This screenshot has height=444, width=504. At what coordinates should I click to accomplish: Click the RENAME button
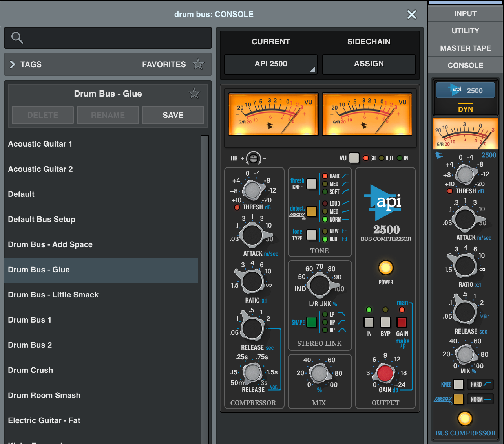point(108,115)
